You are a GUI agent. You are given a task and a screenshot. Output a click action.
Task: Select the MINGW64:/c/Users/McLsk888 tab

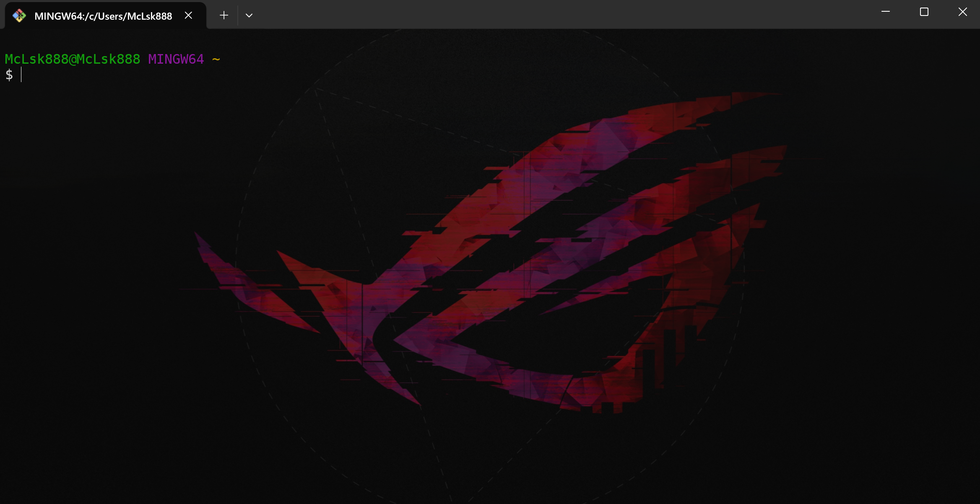point(103,16)
